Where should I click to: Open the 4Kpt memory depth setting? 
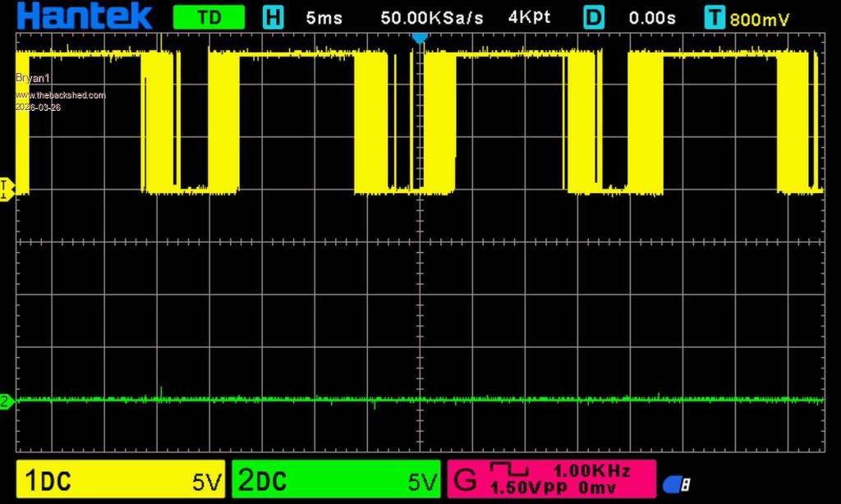(531, 17)
